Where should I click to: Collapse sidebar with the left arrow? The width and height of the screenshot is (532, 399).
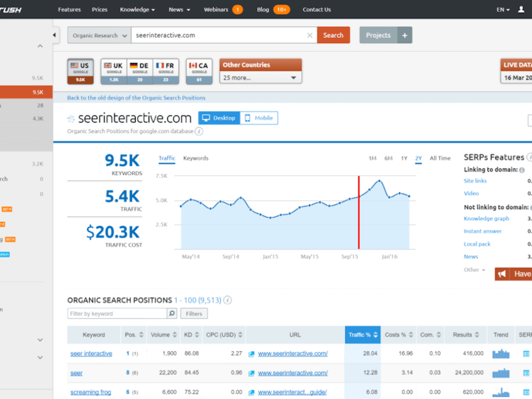coord(54,35)
